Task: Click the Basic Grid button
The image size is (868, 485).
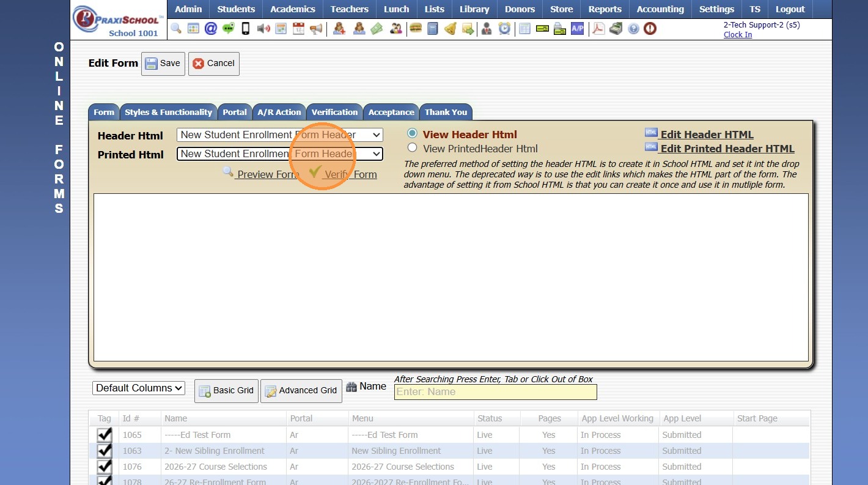Action: click(226, 391)
